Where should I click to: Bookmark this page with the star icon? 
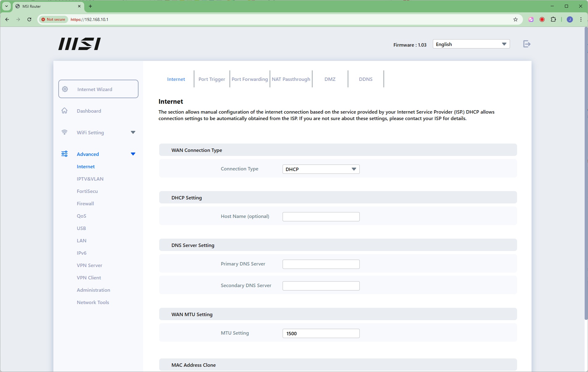516,19
